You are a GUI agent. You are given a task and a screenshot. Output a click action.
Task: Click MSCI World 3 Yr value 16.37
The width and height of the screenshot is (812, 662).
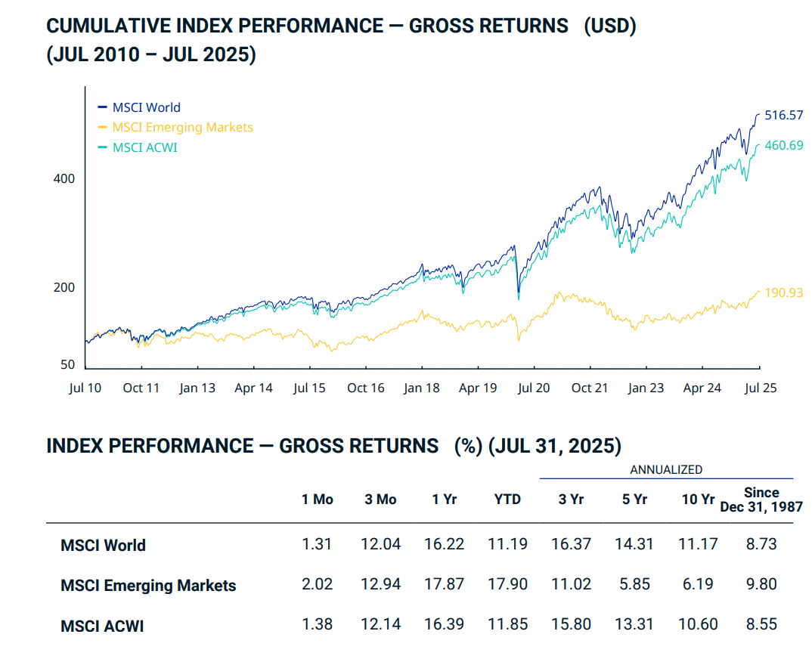(571, 545)
